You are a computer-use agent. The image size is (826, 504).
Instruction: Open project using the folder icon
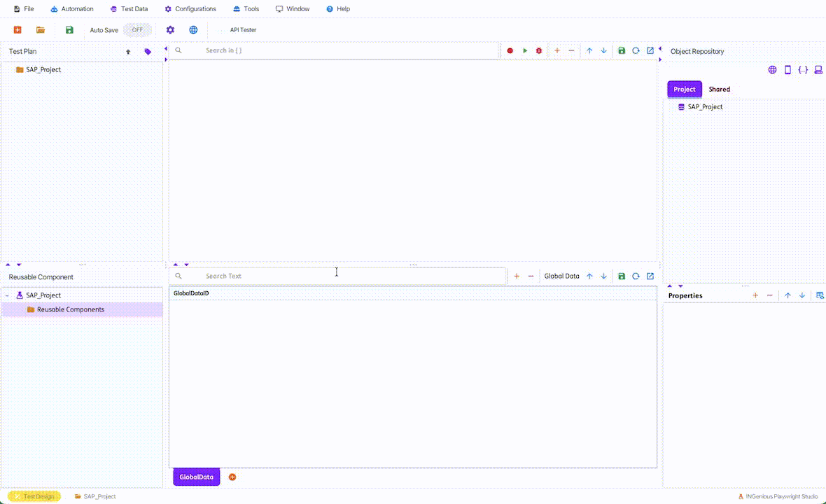41,30
